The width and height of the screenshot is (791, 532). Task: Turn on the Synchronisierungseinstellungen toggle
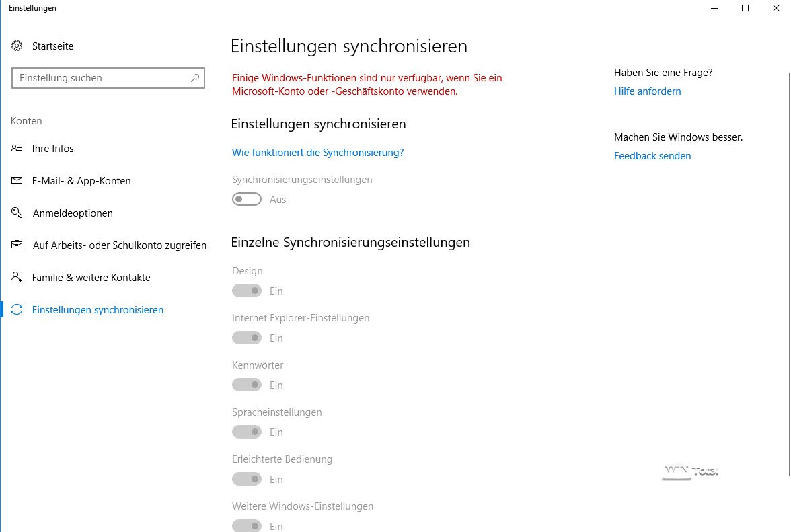pos(247,199)
